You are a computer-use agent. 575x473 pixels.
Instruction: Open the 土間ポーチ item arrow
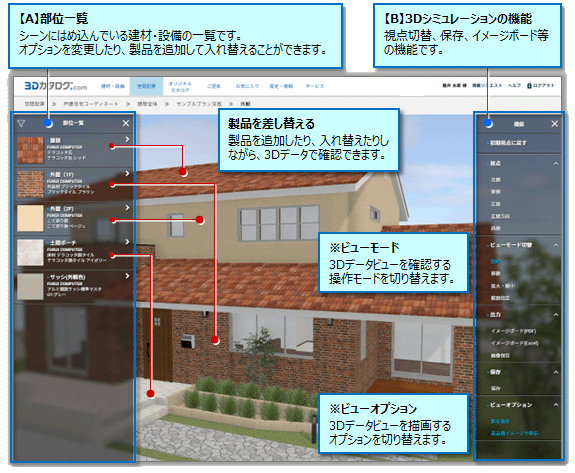coord(127,242)
